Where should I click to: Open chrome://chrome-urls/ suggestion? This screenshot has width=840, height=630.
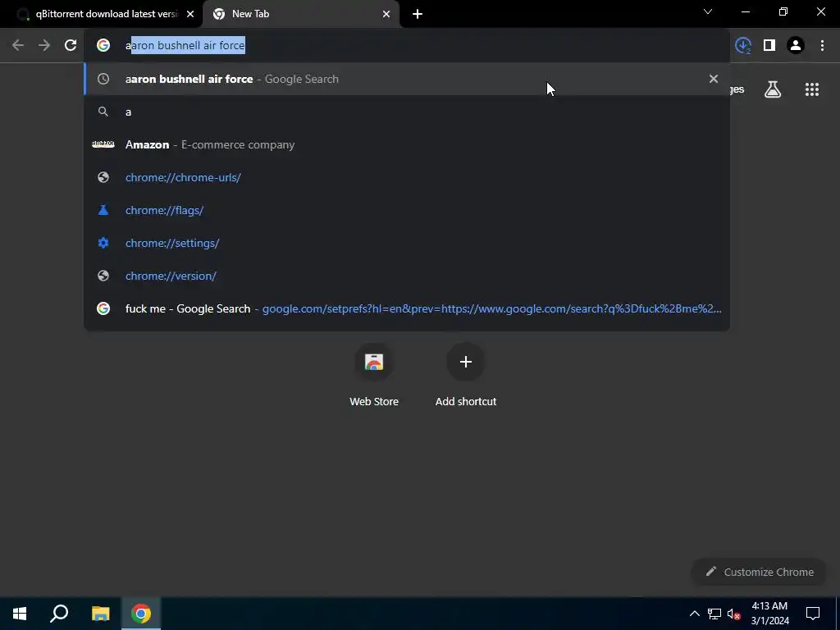(407, 177)
